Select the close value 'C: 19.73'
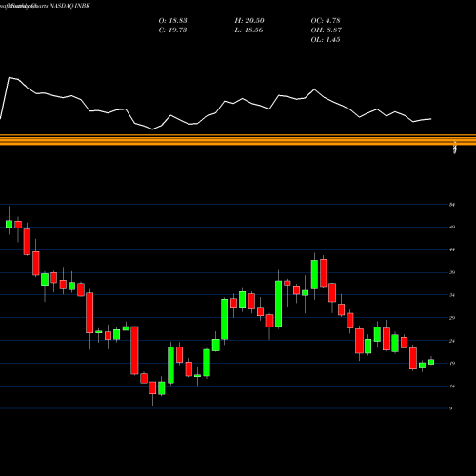476x476 pixels. click(x=172, y=30)
